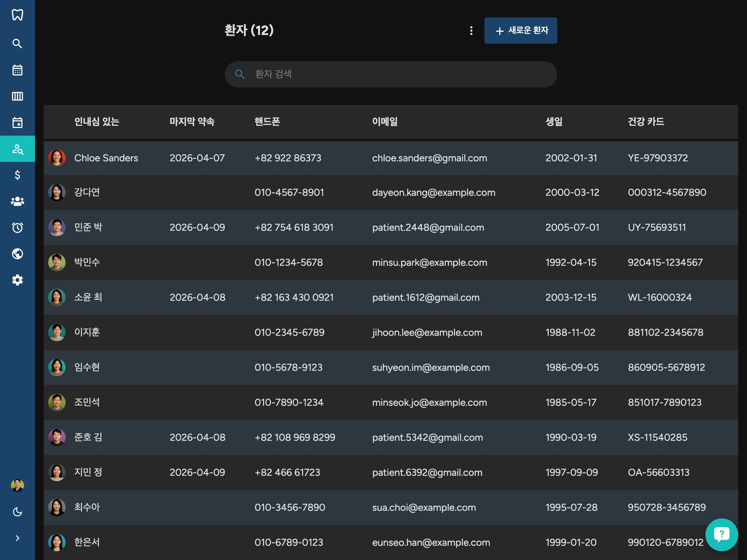Sort by 마지막 약속 column header
This screenshot has width=747, height=560.
pos(192,122)
